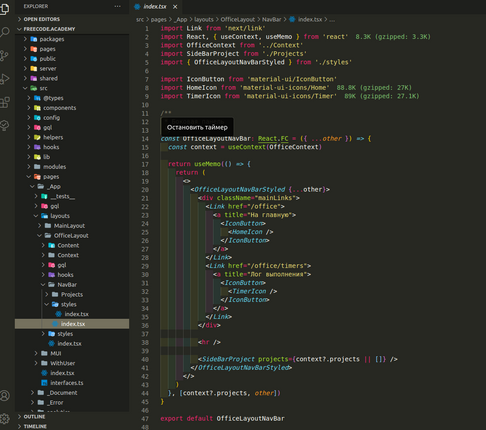Expand the server folder

pos(48,69)
